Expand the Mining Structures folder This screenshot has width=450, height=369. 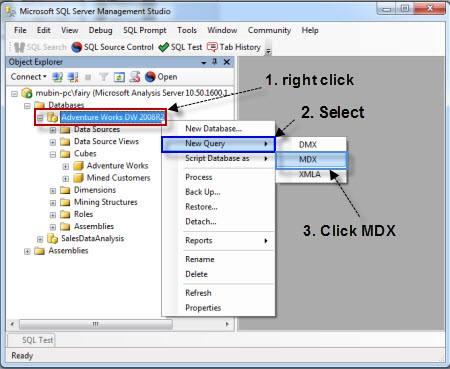pos(53,203)
